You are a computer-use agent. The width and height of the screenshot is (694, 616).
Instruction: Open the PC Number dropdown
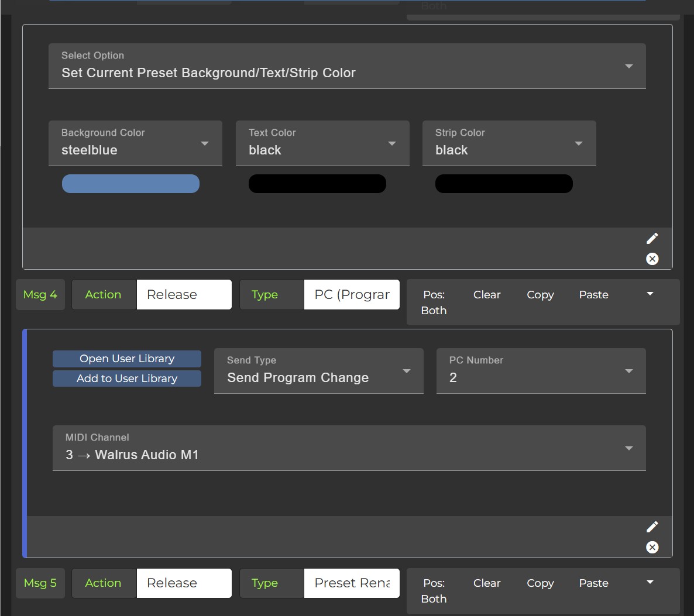541,371
